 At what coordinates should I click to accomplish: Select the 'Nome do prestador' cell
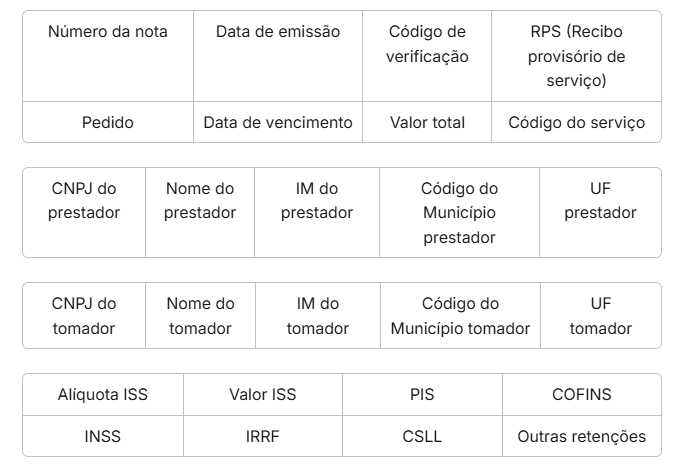click(200, 213)
